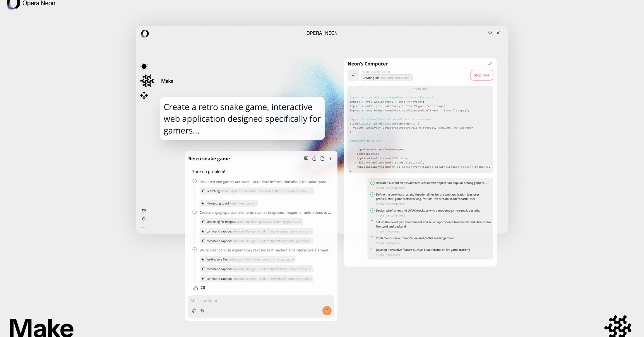Click the todo.md file name label

420,89
